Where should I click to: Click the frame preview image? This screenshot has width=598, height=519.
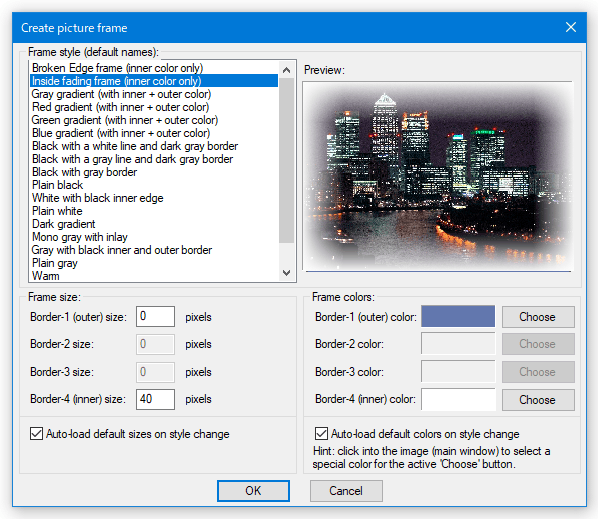[x=438, y=176]
